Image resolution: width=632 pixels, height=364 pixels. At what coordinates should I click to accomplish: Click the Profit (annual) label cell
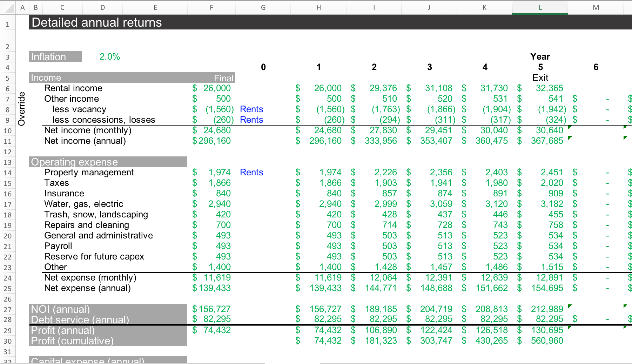(108, 330)
